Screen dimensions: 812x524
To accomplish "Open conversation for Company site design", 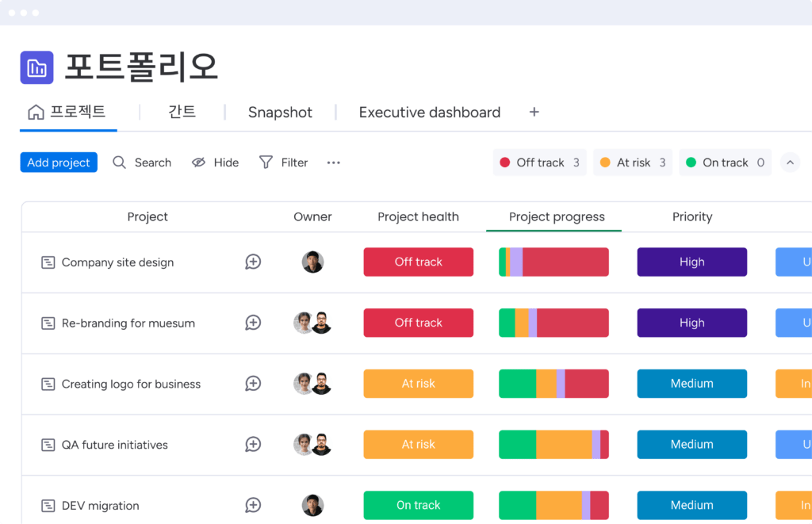I will [253, 262].
